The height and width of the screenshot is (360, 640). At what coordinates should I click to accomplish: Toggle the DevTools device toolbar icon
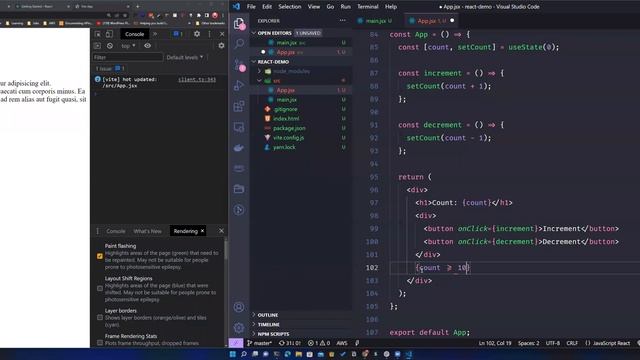[x=109, y=34]
